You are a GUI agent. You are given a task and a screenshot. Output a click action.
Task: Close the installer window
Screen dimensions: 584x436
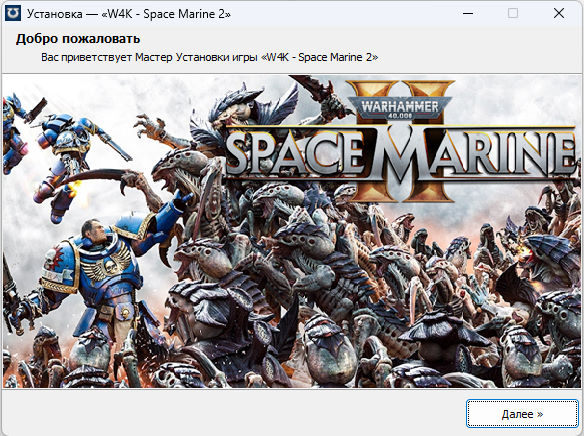(559, 13)
